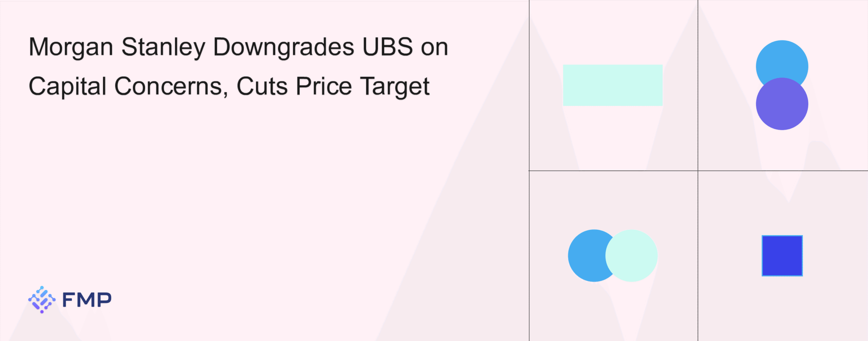868x341 pixels.
Task: Click the word "Price" in the headline
Action: (x=324, y=87)
